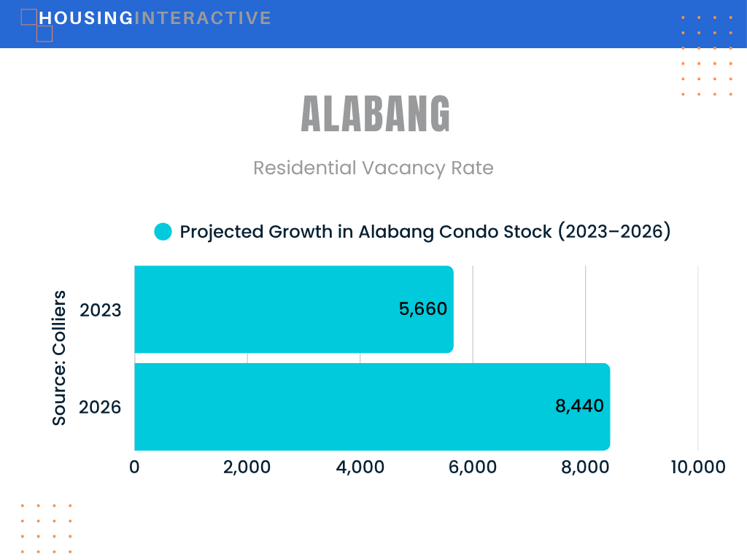Select the 2026 horizontal bar
The width and height of the screenshot is (747, 560).
[372, 407]
